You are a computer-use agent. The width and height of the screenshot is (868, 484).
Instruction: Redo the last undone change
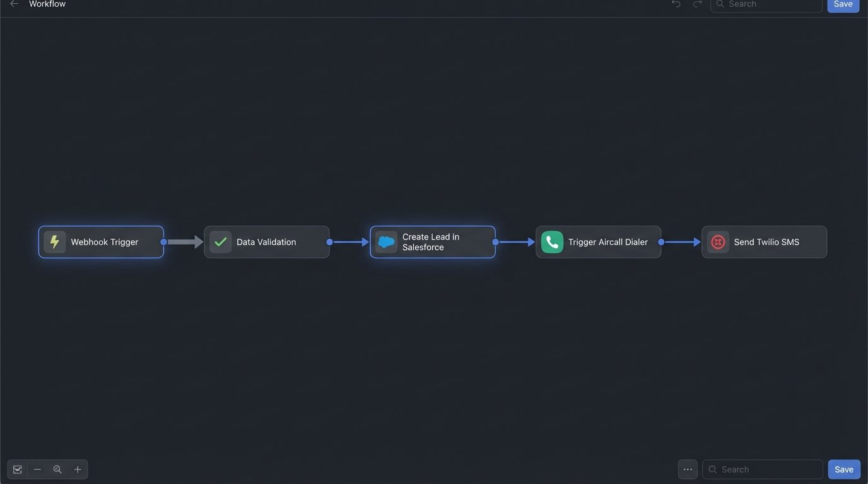click(x=697, y=4)
